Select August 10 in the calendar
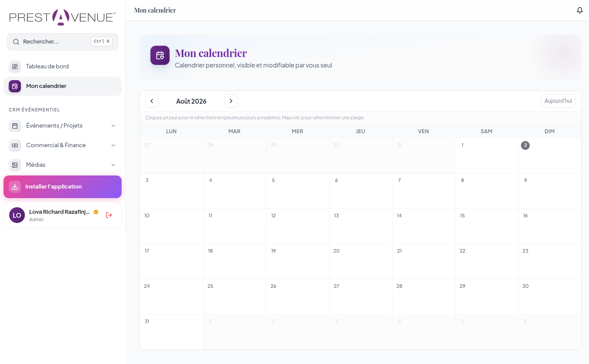The width and height of the screenshot is (589, 364). pyautogui.click(x=171, y=226)
